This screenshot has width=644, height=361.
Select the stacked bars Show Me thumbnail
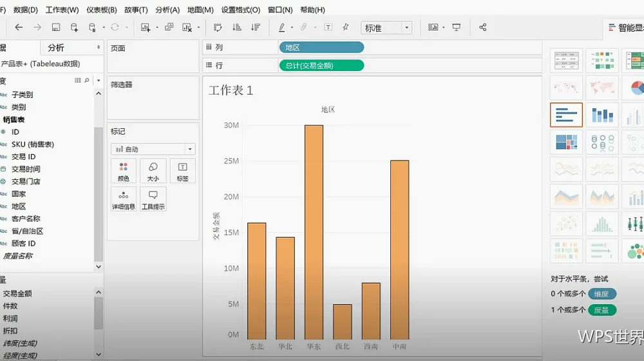pyautogui.click(x=602, y=115)
